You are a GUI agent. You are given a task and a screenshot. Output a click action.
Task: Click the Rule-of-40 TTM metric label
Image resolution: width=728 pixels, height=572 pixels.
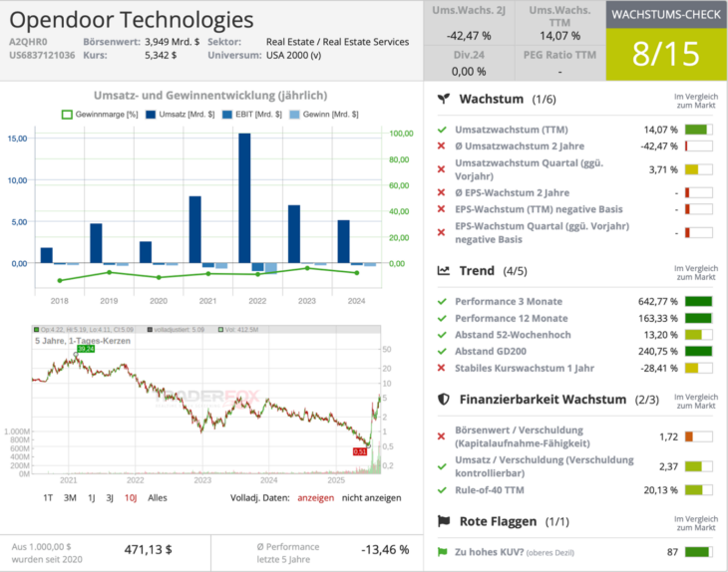click(x=490, y=490)
